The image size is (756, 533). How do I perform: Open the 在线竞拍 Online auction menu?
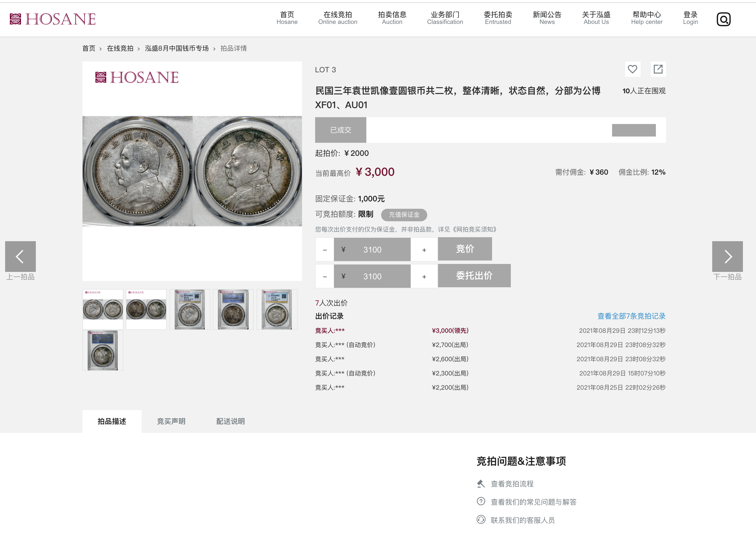pos(338,18)
